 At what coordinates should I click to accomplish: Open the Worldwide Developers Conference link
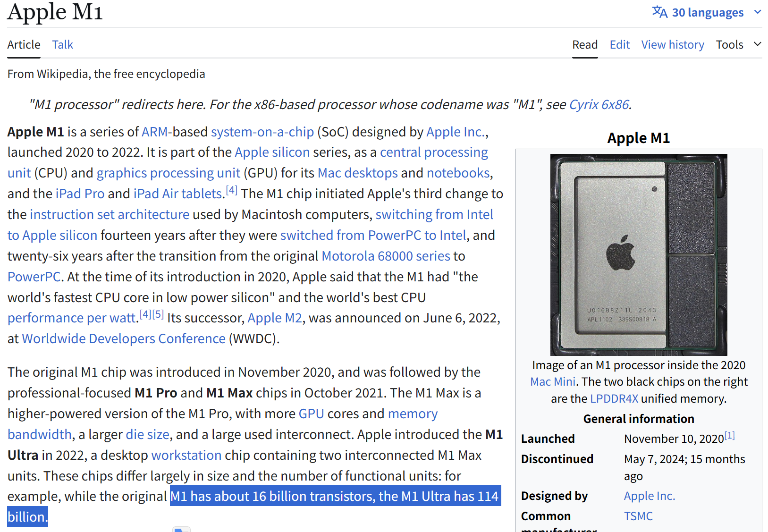pyautogui.click(x=124, y=339)
